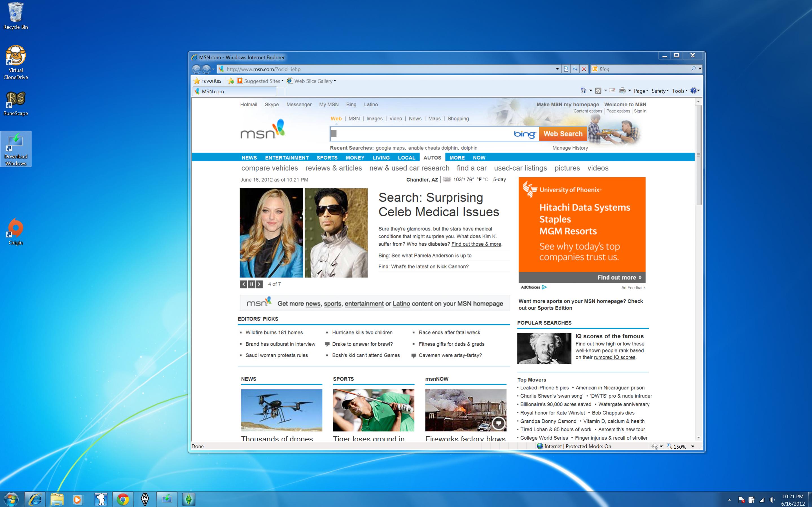This screenshot has height=507, width=812.
Task: Click The Sims green diamond taskbar icon
Action: tap(188, 499)
